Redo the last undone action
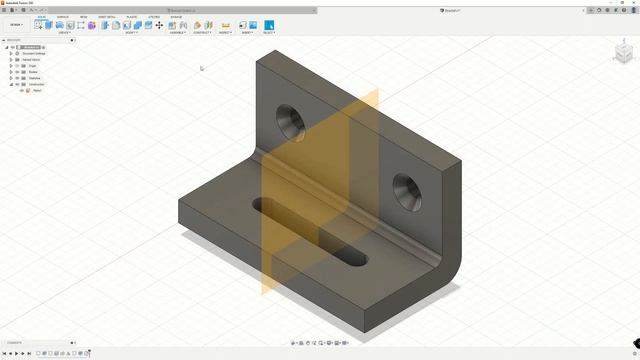 pyautogui.click(x=42, y=10)
